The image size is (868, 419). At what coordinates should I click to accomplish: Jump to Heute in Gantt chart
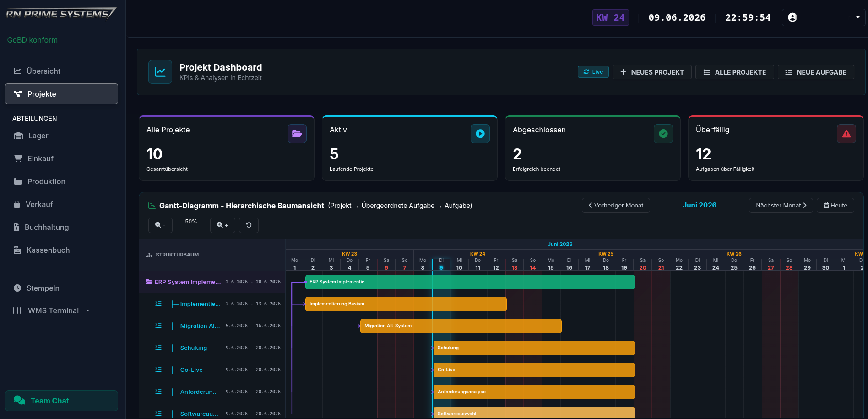coord(835,205)
